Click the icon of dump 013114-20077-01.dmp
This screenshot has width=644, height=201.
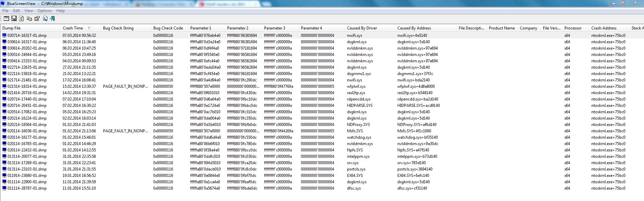click(x=4, y=156)
